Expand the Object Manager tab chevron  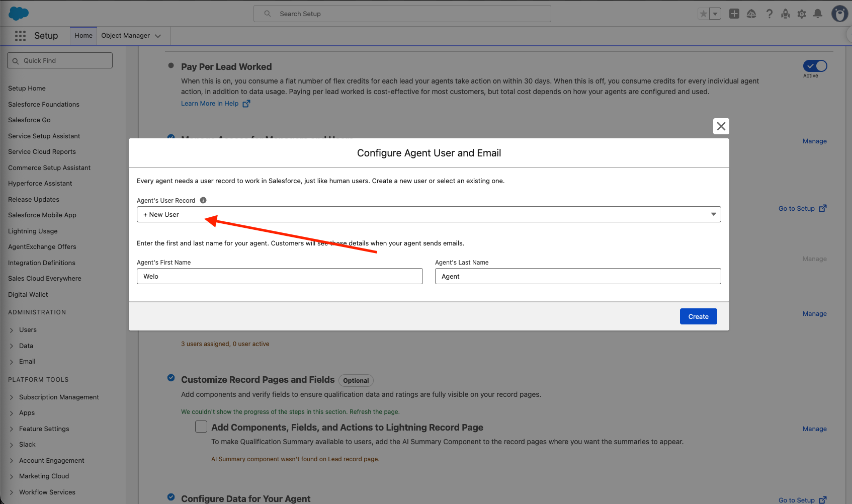158,36
